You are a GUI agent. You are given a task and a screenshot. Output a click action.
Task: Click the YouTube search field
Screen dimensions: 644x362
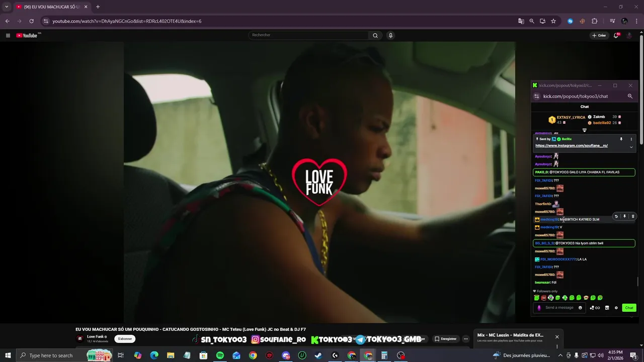309,35
